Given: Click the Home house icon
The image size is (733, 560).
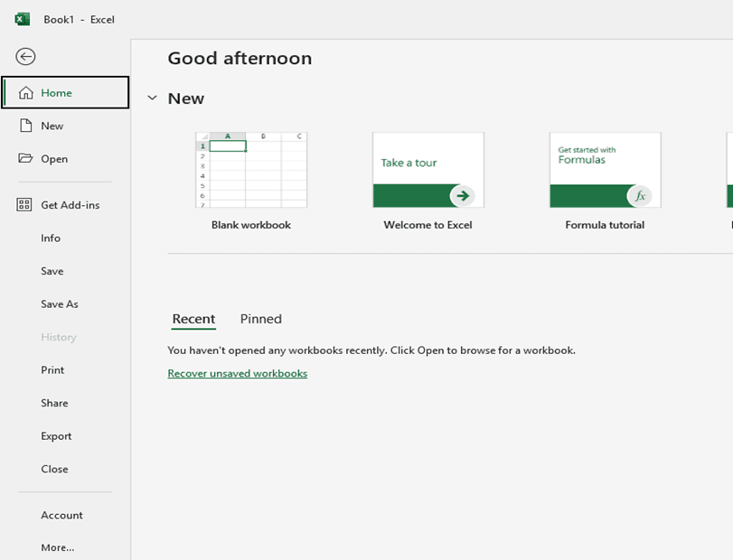Looking at the screenshot, I should pyautogui.click(x=25, y=93).
